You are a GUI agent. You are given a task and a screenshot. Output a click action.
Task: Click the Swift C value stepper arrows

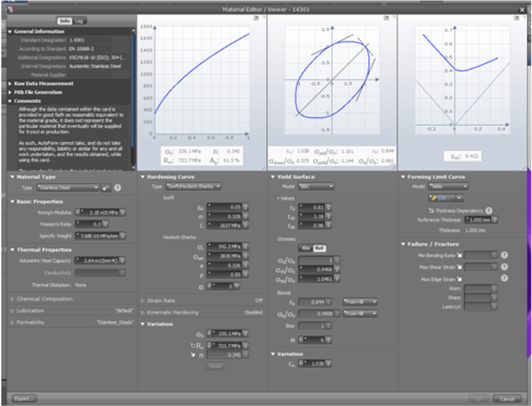tap(245, 225)
